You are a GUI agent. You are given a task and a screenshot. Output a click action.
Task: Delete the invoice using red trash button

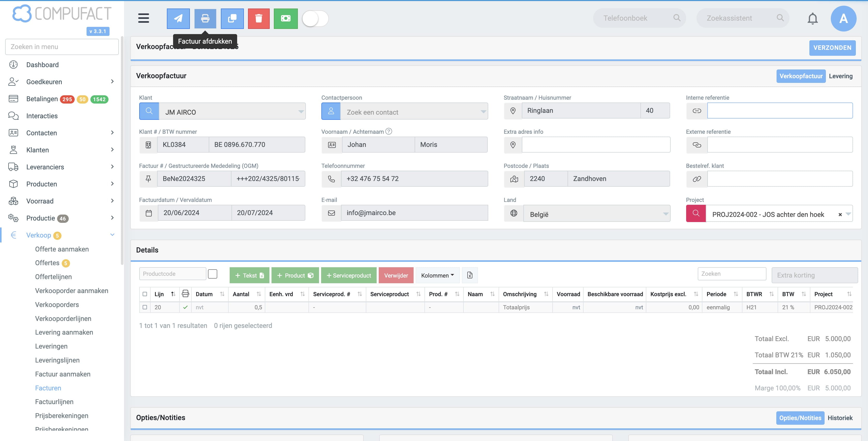pyautogui.click(x=259, y=19)
